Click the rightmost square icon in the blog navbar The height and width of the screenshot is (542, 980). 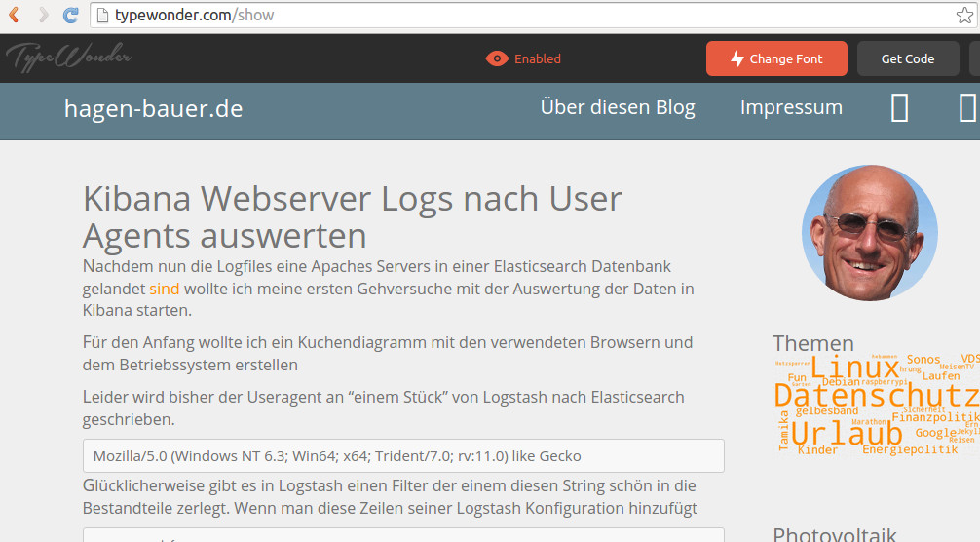click(x=966, y=108)
